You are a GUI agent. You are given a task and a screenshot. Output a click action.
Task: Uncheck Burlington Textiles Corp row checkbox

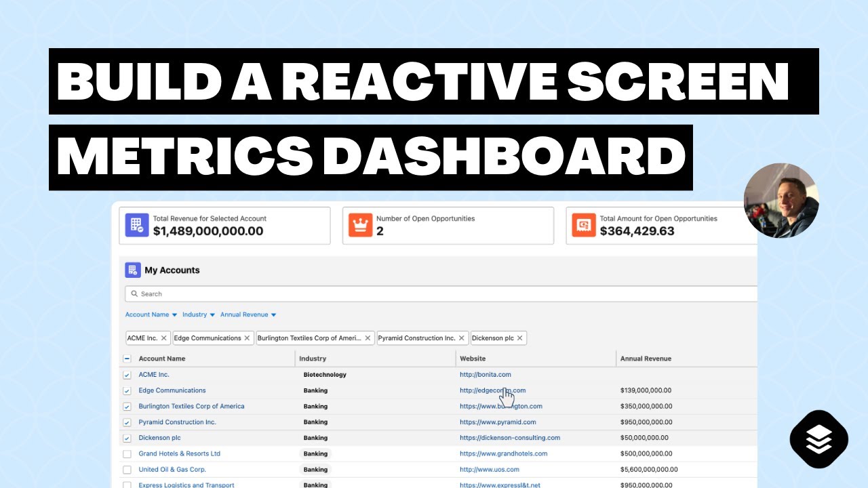coord(127,407)
